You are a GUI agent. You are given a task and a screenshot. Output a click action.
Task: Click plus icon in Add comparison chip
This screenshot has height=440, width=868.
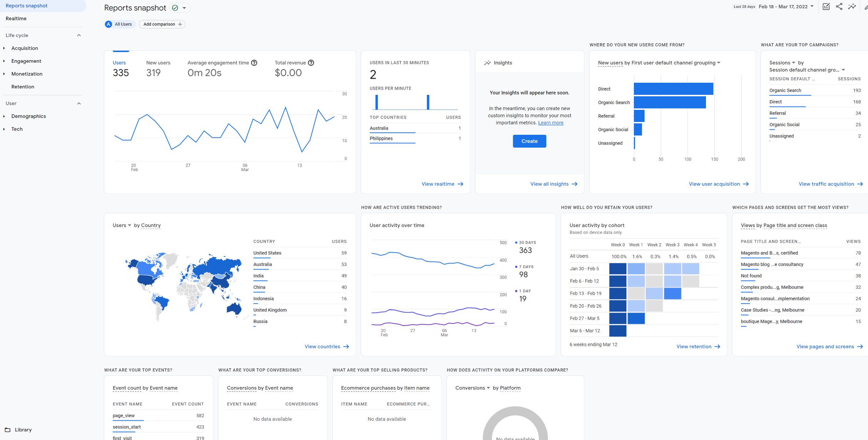click(x=180, y=24)
